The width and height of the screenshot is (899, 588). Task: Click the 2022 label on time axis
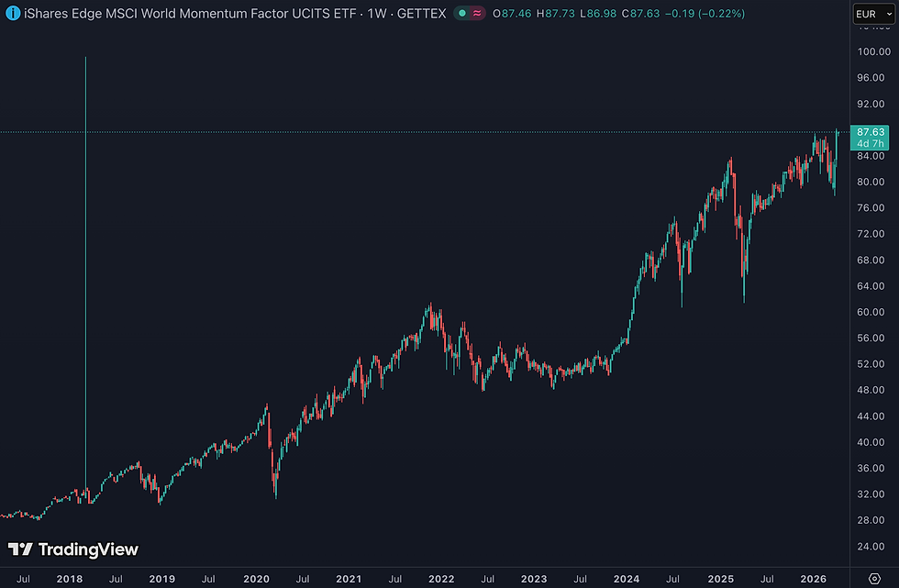click(x=441, y=579)
